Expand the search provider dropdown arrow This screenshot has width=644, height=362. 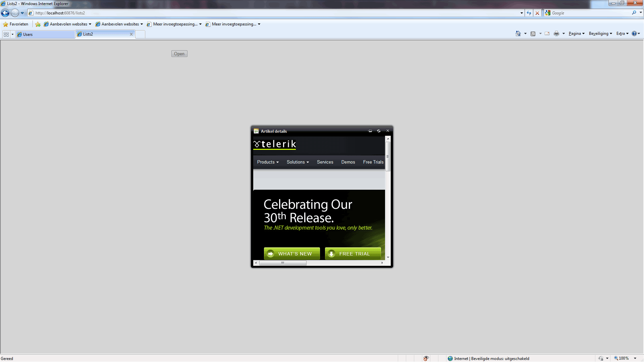coord(641,13)
